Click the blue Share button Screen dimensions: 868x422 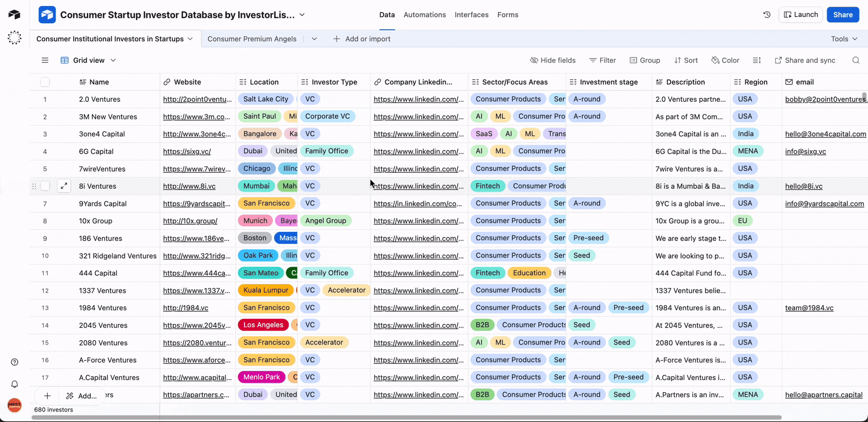coord(843,15)
